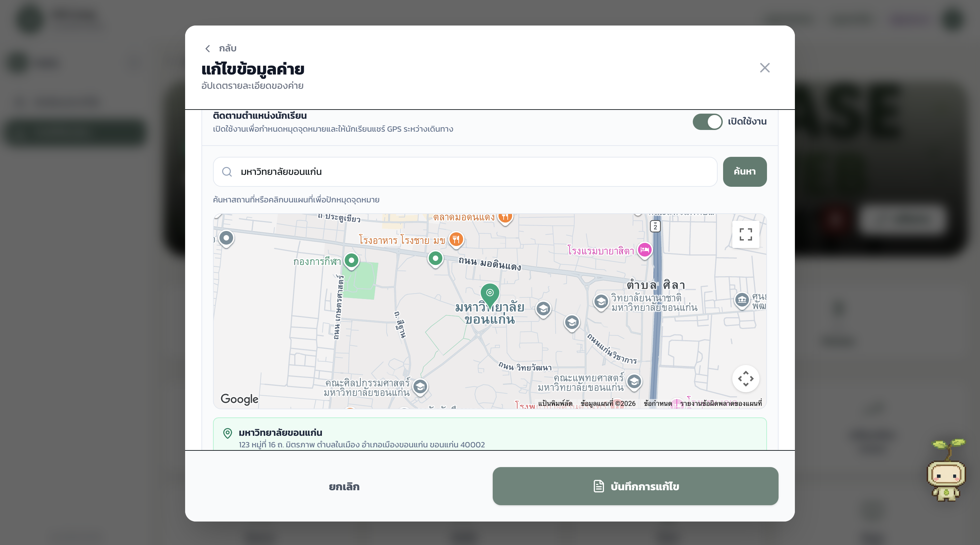Open the map camera pan control
Image resolution: width=980 pixels, height=545 pixels.
746,378
